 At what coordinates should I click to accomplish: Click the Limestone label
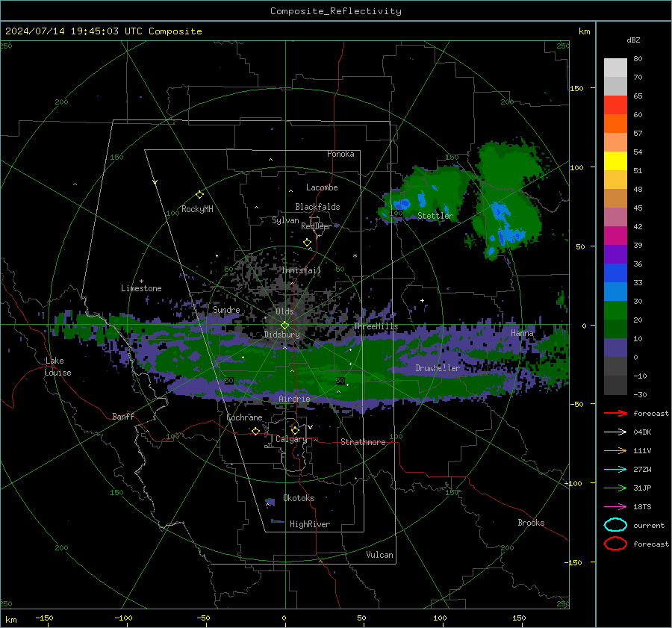point(141,288)
